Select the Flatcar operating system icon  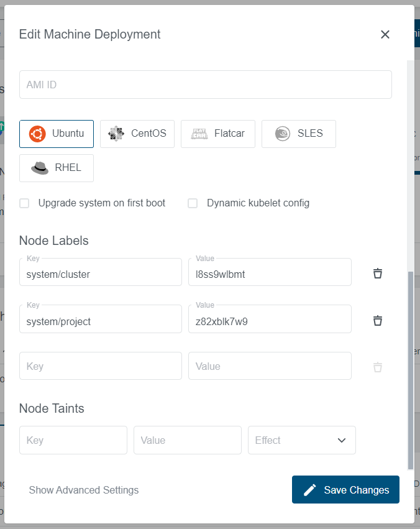(199, 133)
